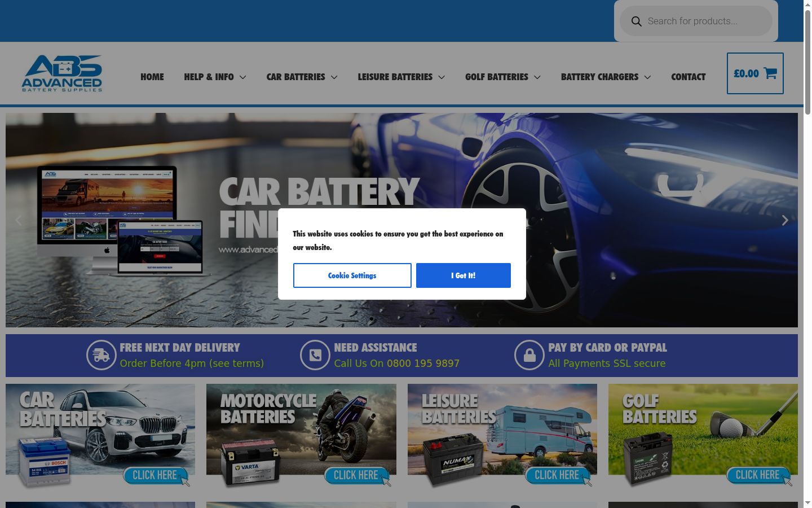Viewport: 812px width, 508px height.
Task: Click the page vertical scrollbar
Action: 807,254
